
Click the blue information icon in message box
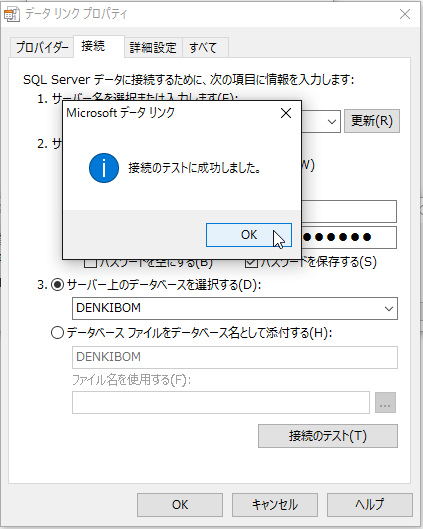[x=104, y=168]
